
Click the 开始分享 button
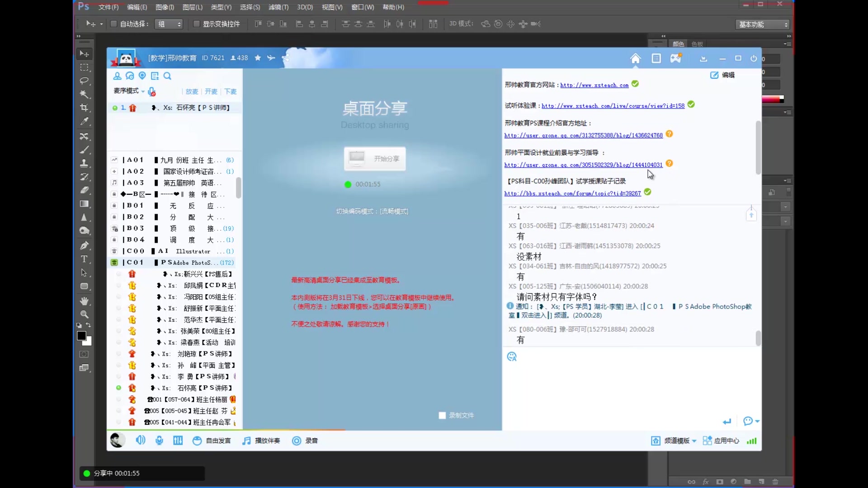tap(375, 159)
